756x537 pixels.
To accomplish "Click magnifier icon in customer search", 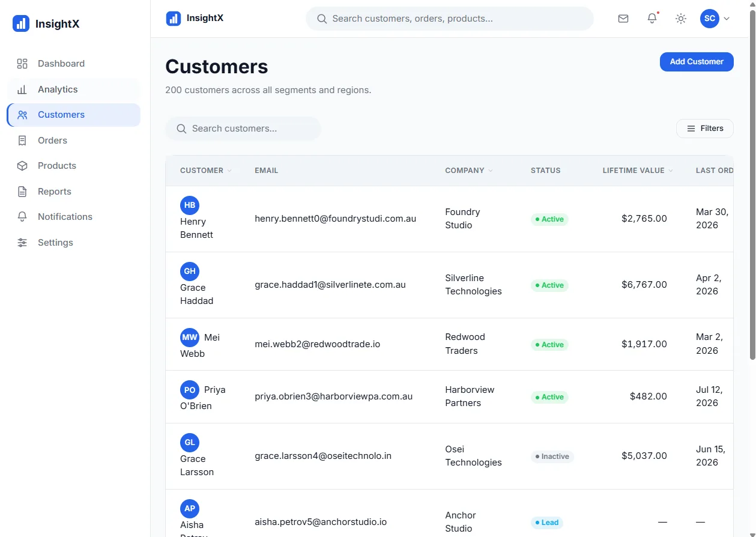I will click(x=181, y=129).
